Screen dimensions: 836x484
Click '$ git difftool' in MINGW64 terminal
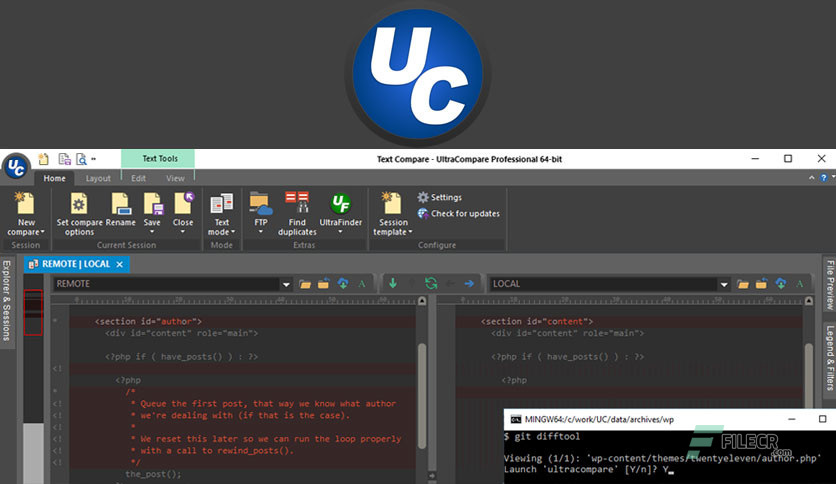[x=542, y=437]
